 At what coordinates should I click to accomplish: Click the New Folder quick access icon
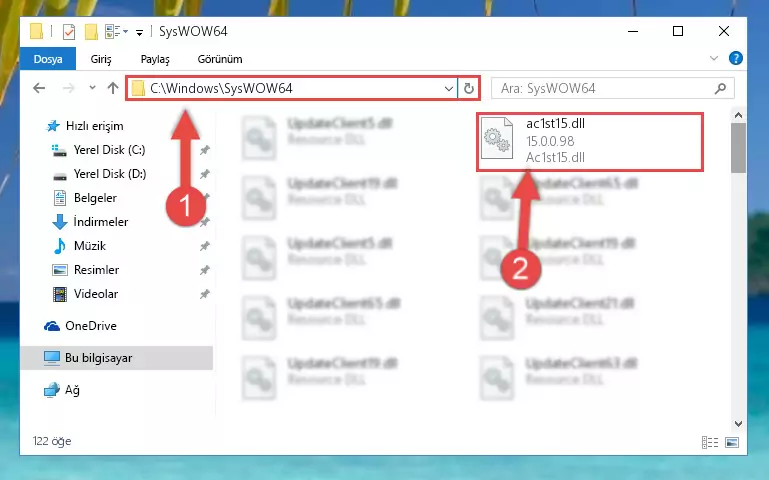pos(91,32)
